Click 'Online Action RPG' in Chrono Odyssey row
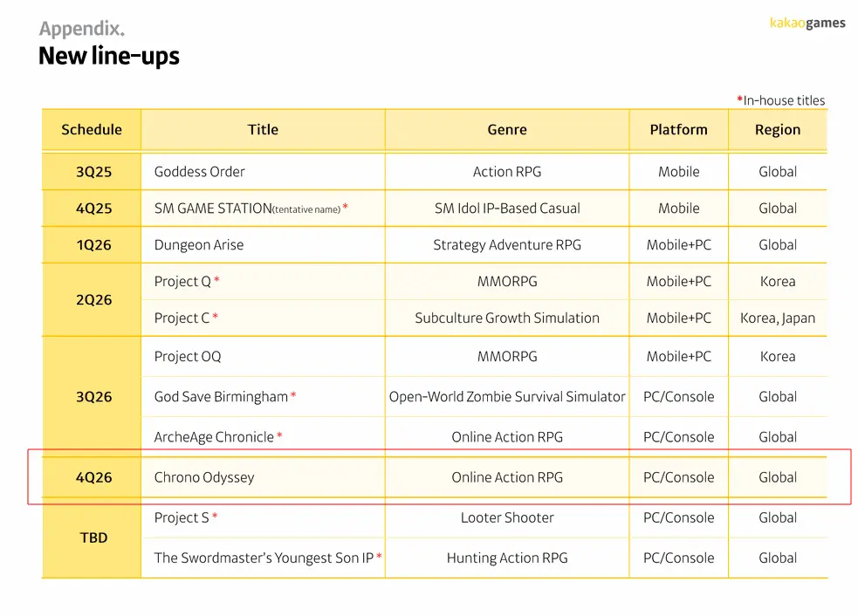The height and width of the screenshot is (616, 858). click(x=507, y=477)
